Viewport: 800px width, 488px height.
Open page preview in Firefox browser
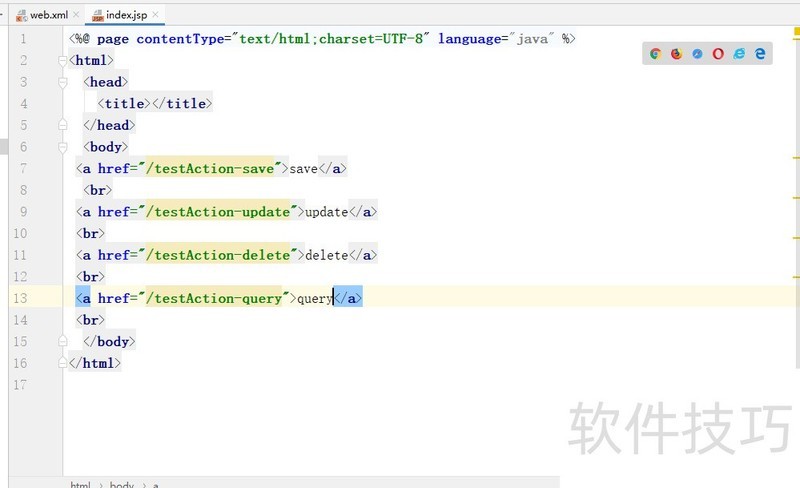(x=677, y=54)
